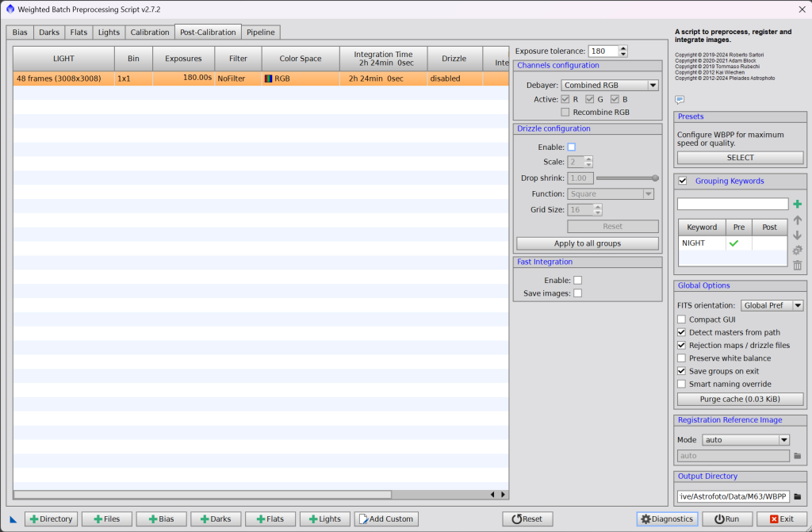Click the grouping keyword text input field
Image resolution: width=812 pixels, height=532 pixels.
[733, 205]
